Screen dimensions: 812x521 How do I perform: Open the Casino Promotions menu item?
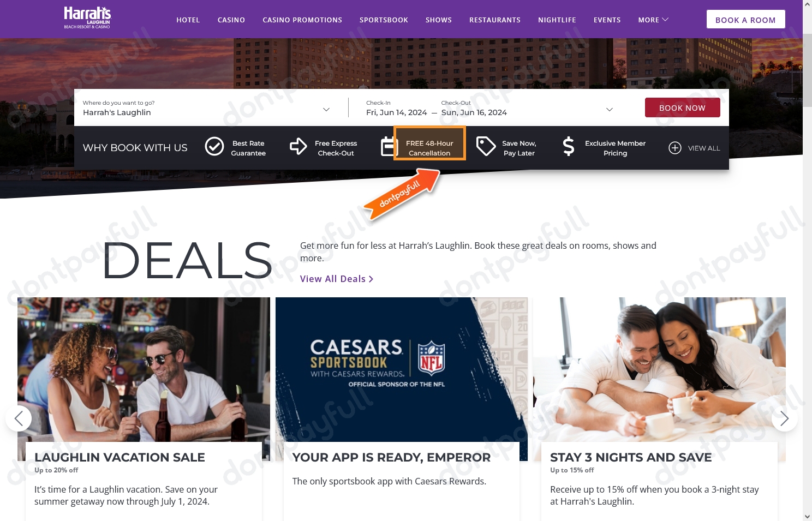tap(302, 20)
